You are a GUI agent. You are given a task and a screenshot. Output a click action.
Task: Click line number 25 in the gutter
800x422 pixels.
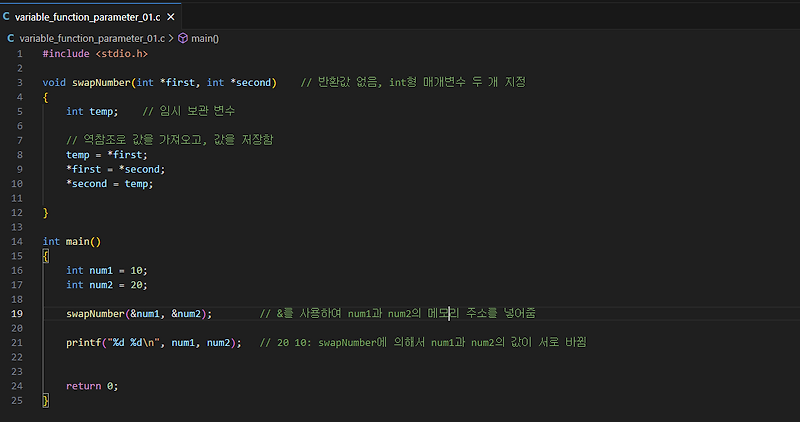(x=17, y=401)
